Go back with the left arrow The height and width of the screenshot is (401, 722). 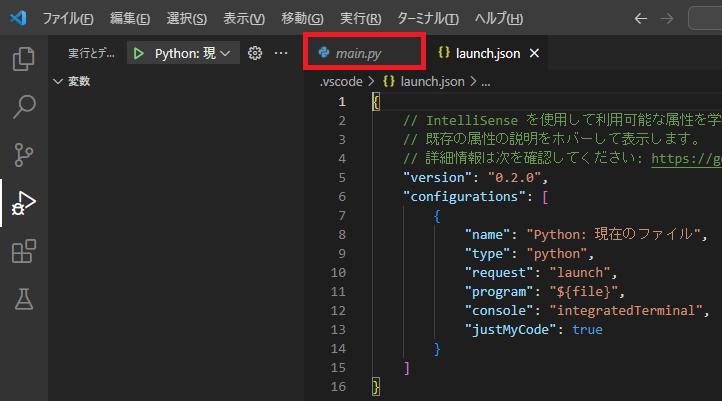click(640, 19)
